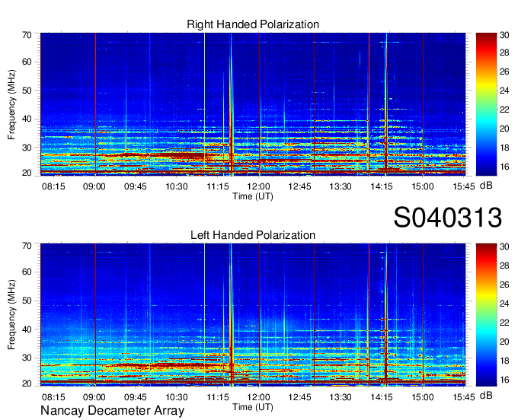The width and height of the screenshot is (518, 420).
Task: Click time tick '12:45' of Left Handed plot
Action: [x=299, y=397]
